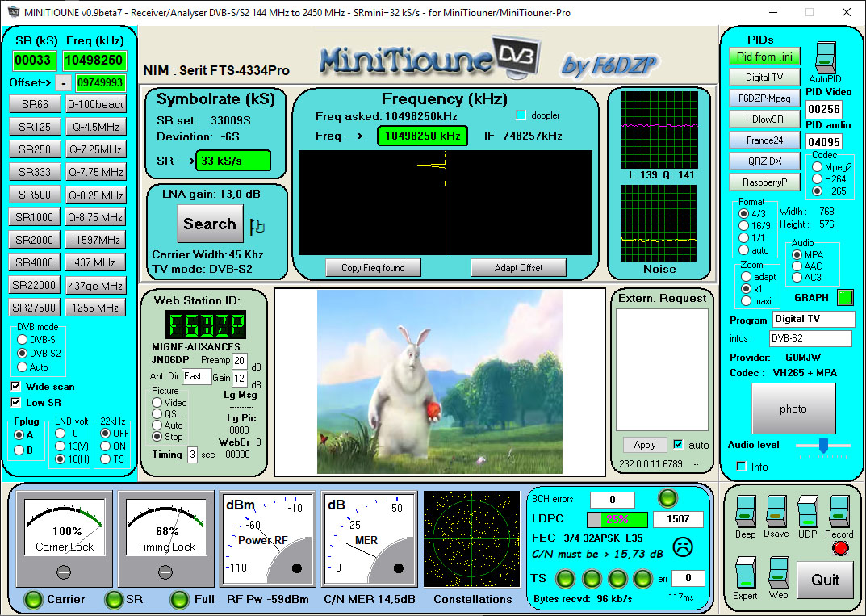Viewport: 866px width, 616px height.
Task: Click the Timing Lock meter minus button
Action: tap(165, 572)
